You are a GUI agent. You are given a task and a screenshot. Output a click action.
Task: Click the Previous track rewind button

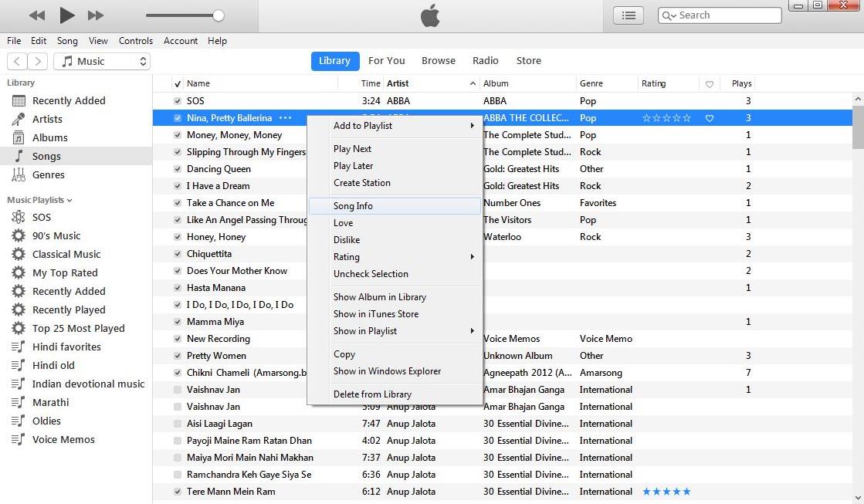coord(37,15)
